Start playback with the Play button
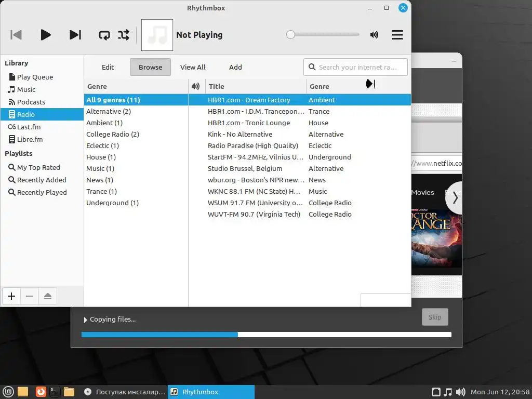Screen dimensions: 532x399 pyautogui.click(x=46, y=35)
